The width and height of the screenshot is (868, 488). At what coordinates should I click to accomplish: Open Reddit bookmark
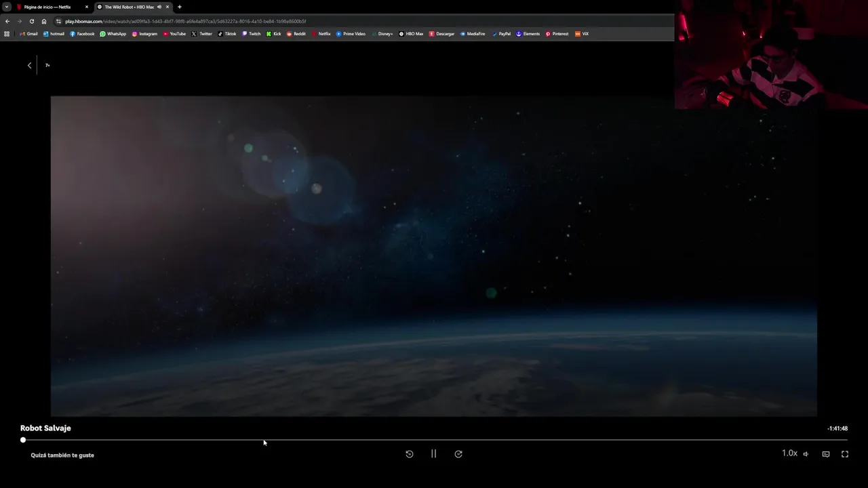pos(296,34)
